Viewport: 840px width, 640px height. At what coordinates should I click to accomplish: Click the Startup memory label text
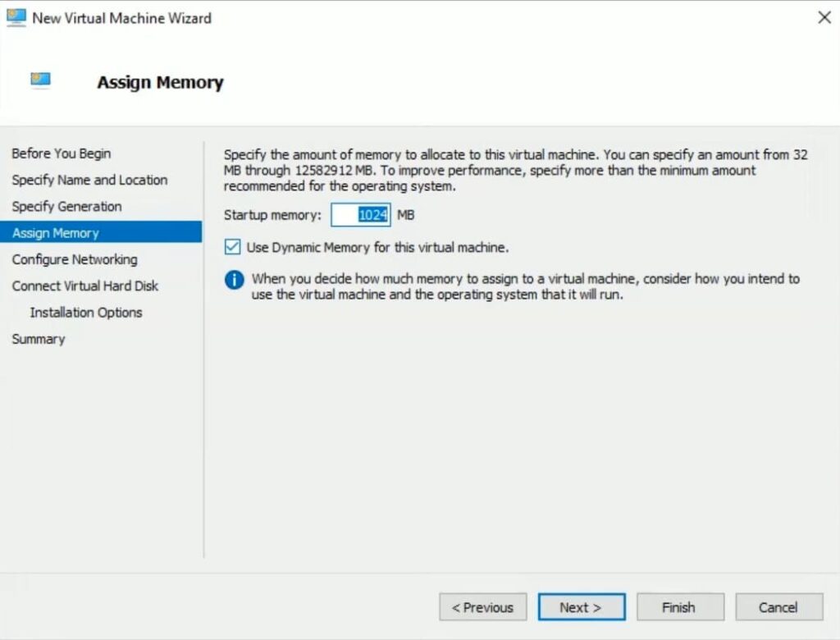(x=273, y=215)
